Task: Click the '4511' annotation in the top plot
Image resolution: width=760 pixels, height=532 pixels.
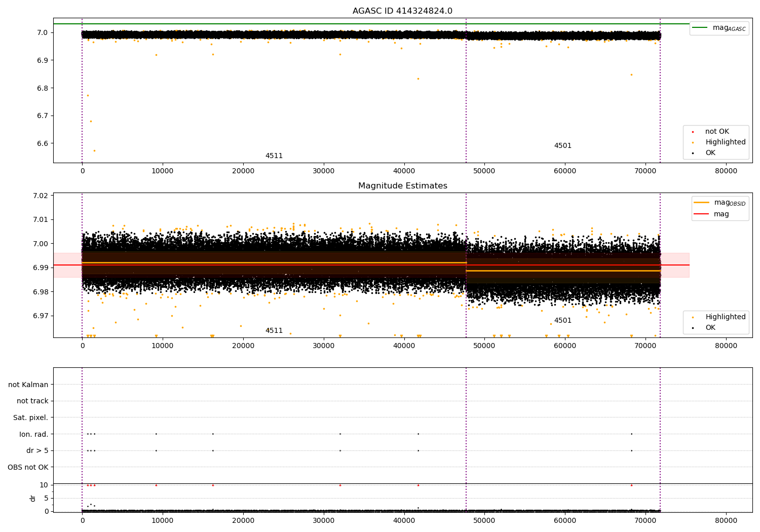Action: tap(274, 156)
